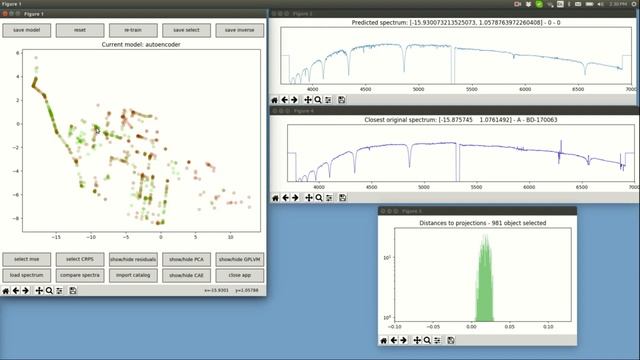This screenshot has height=360, width=640.
Task: Click the save model button
Action: (x=27, y=30)
